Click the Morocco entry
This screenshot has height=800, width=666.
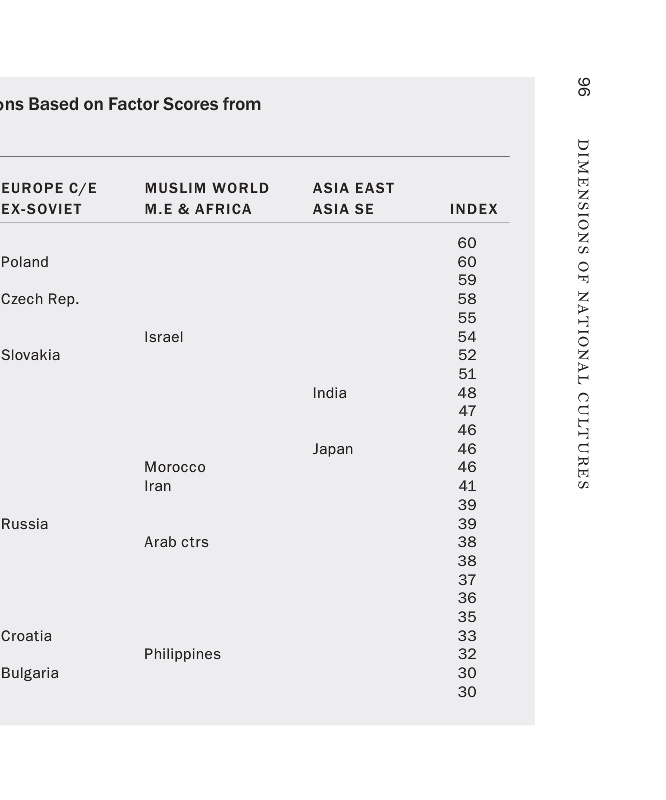174,467
